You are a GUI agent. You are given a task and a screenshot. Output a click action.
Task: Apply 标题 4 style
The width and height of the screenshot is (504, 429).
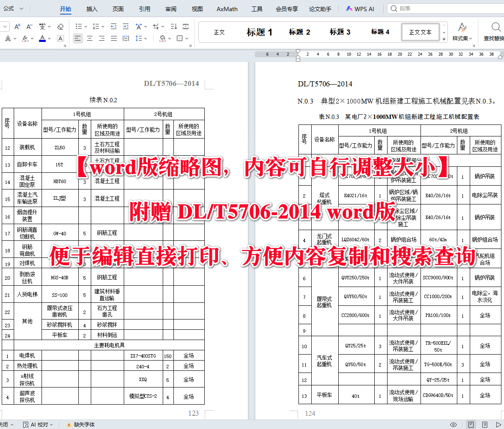click(x=380, y=32)
